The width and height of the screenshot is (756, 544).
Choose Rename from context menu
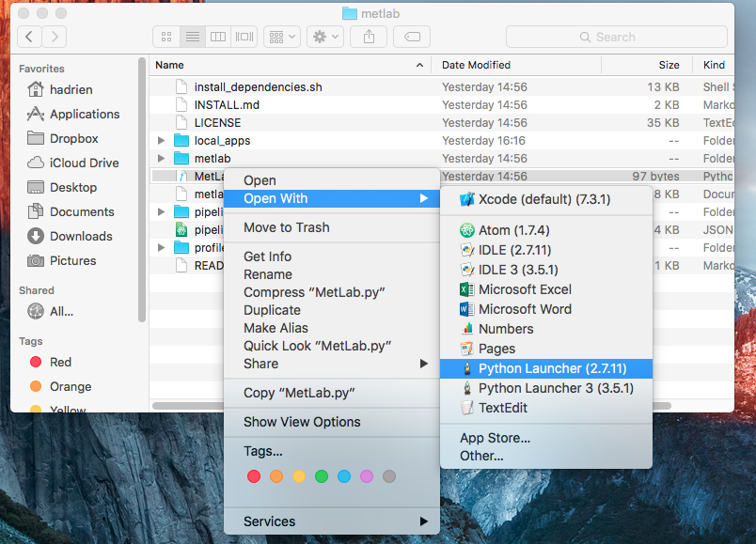[332, 274]
